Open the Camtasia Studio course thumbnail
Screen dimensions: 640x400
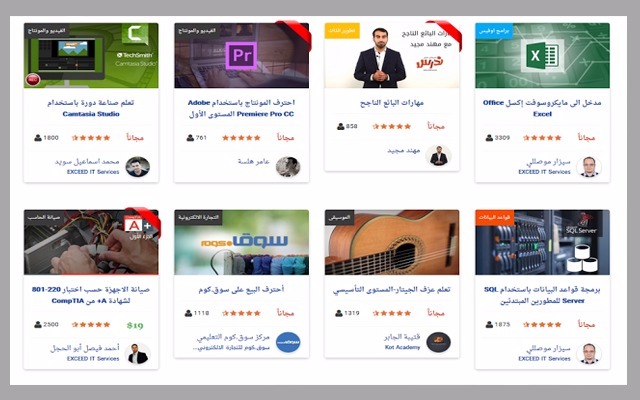[91, 56]
